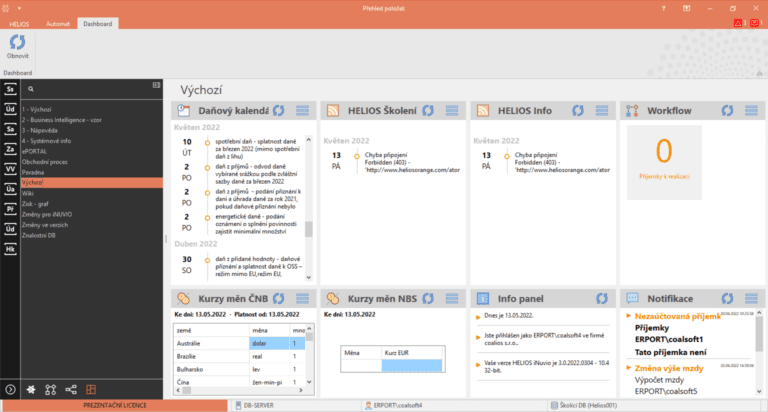
Task: Click the search magnifier in navigation panel
Action: (x=31, y=89)
